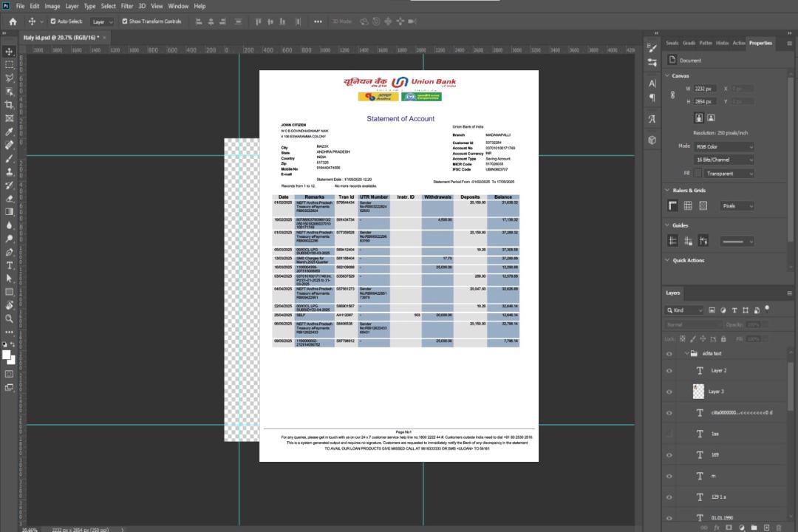Toggle rulers visibility in Rulers & Grids
Image resolution: width=798 pixels, height=532 pixels.
coord(673,205)
